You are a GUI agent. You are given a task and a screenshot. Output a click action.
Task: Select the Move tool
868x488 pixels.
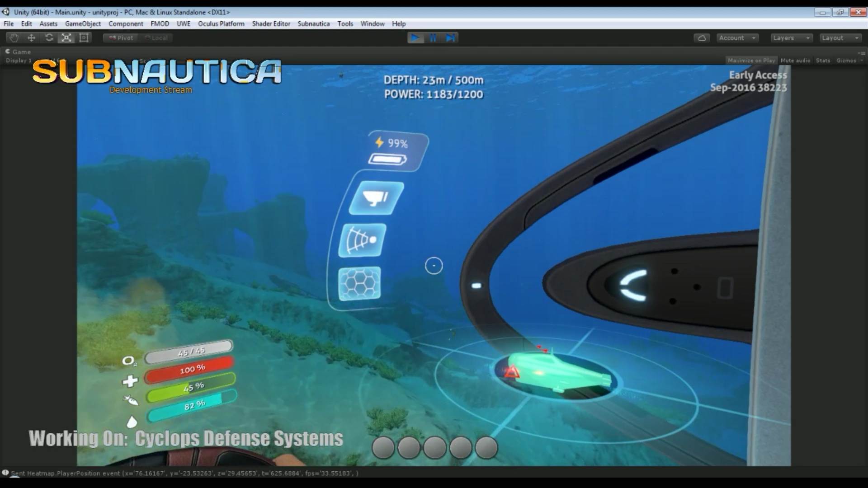[31, 38]
